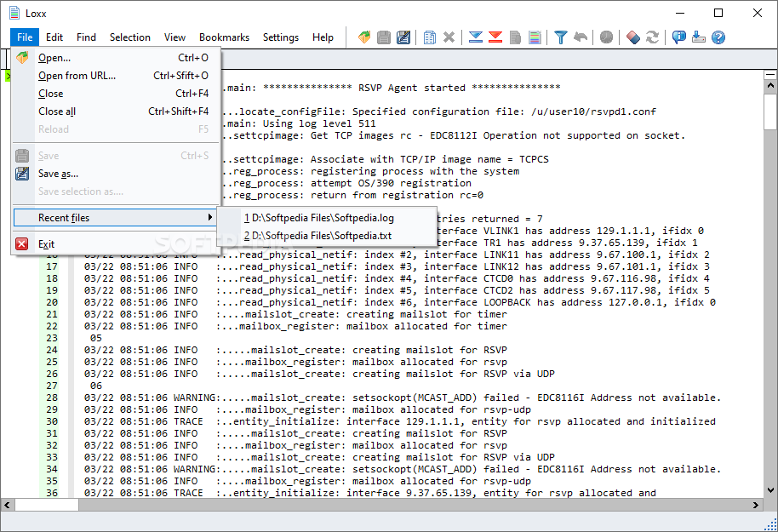778x532 pixels.
Task: Open the Find menu
Action: (86, 37)
